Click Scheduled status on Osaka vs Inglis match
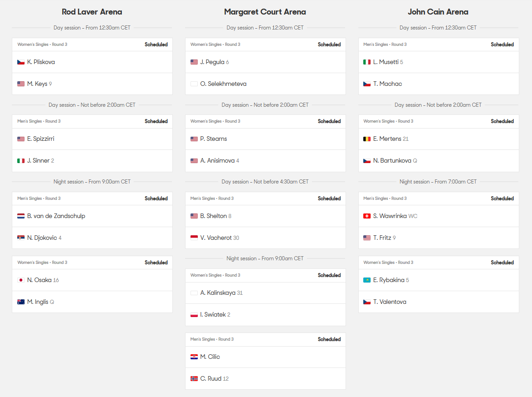Viewport: 532px width, 397px height. [x=156, y=263]
